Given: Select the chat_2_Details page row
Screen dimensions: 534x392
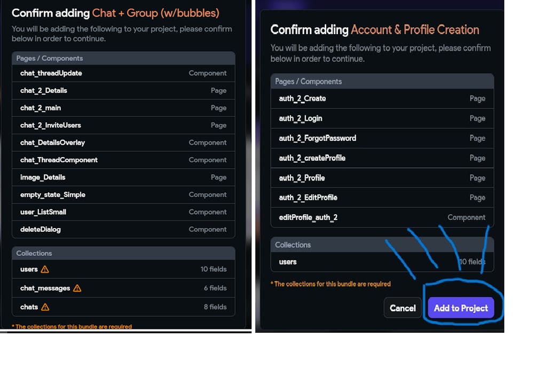Looking at the screenshot, I should [x=123, y=91].
